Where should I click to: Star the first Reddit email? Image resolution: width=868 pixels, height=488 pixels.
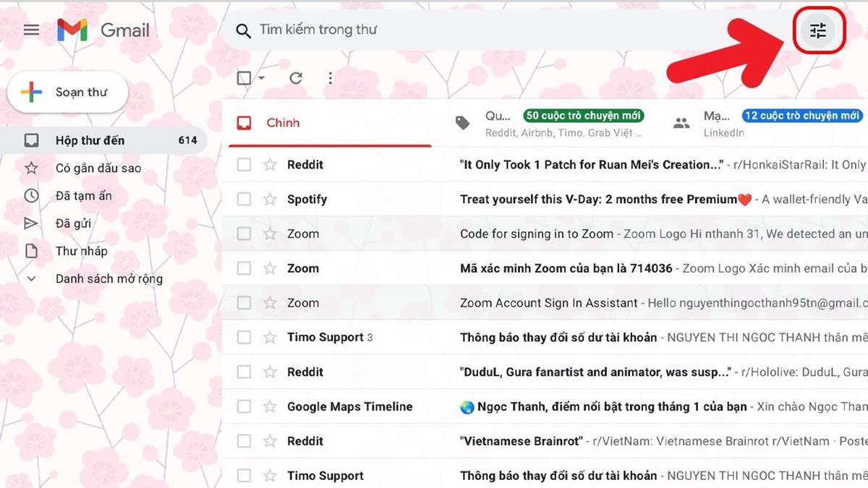click(270, 165)
